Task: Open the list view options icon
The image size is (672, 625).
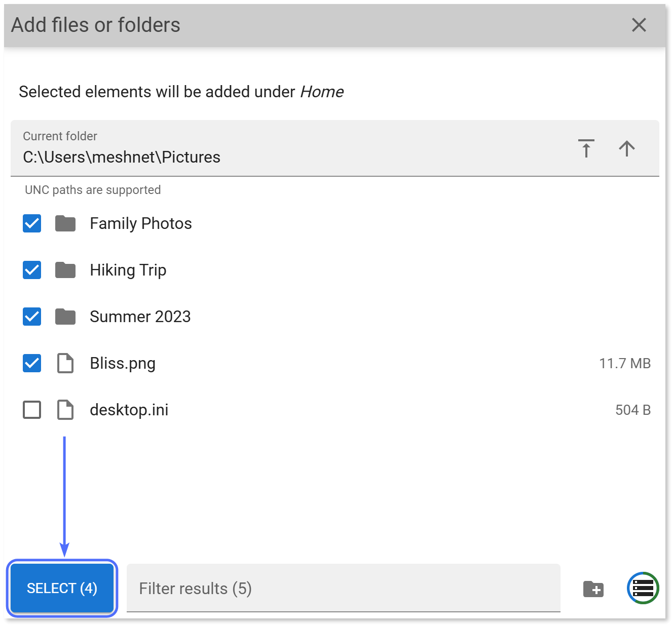Action: [643, 588]
